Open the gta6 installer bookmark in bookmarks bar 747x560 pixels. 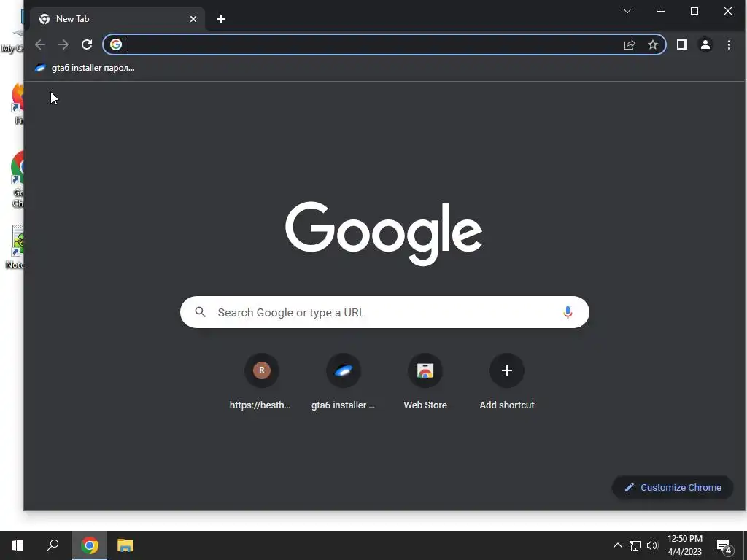pos(85,68)
